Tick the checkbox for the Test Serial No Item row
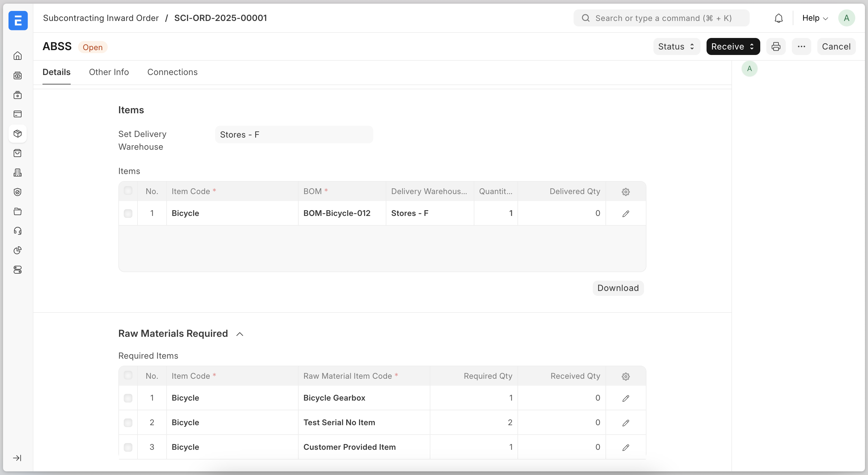 pos(128,422)
